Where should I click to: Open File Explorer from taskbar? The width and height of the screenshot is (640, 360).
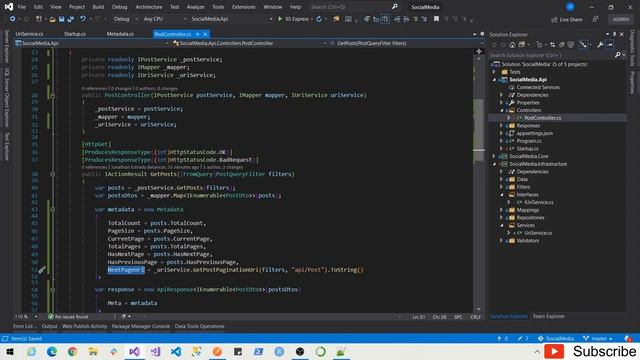click(93, 351)
